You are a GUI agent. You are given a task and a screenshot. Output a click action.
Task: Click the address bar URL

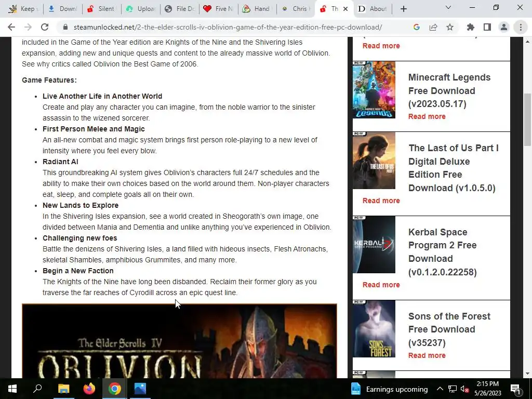pos(228,27)
